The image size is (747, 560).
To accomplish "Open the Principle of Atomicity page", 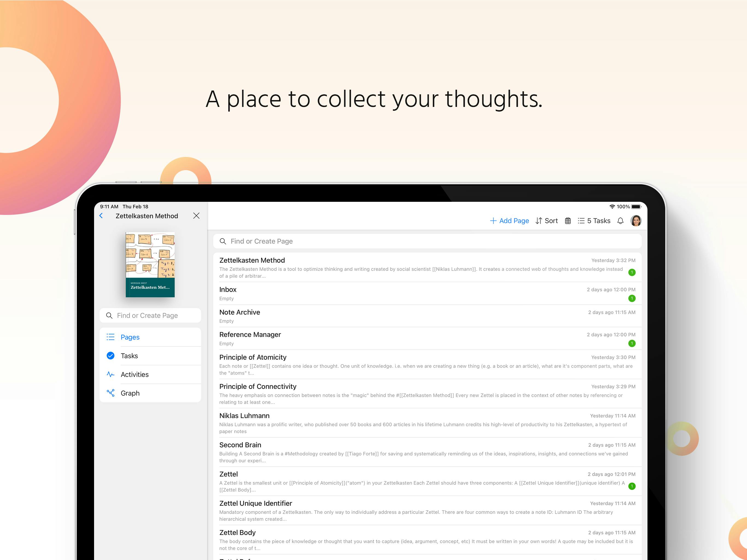I will pyautogui.click(x=427, y=364).
